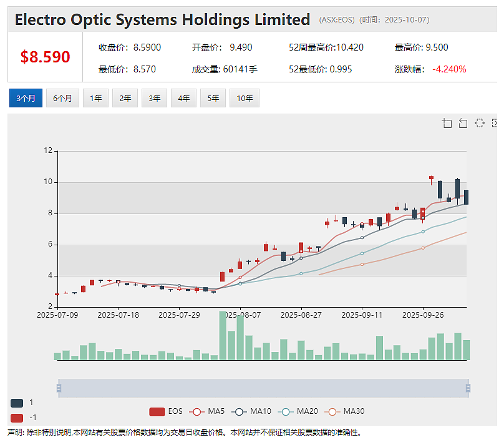Open the 3年 chart period
Image resolution: width=504 pixels, height=445 pixels.
[154, 98]
